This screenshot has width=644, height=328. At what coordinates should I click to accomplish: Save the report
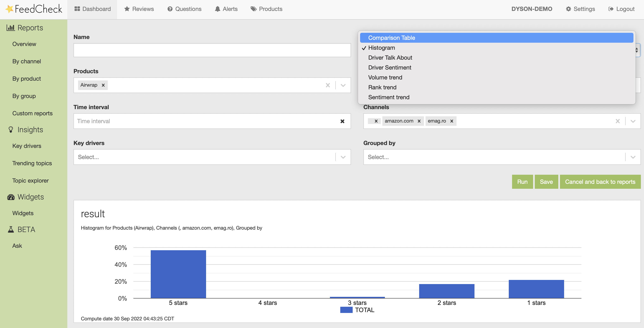pos(546,182)
